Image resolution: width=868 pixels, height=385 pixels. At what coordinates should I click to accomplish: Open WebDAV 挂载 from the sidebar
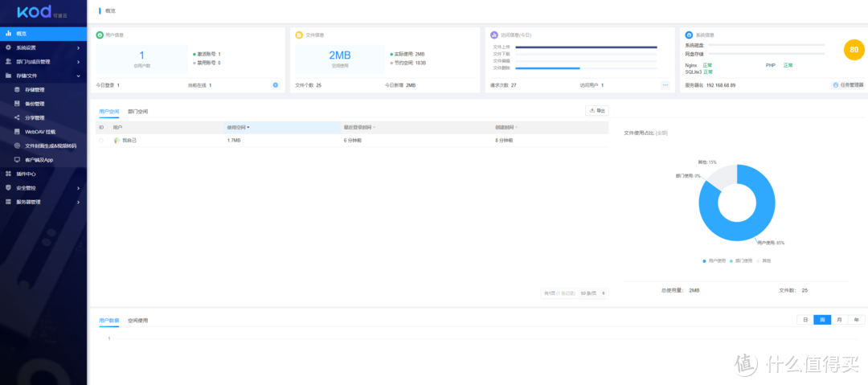[39, 131]
